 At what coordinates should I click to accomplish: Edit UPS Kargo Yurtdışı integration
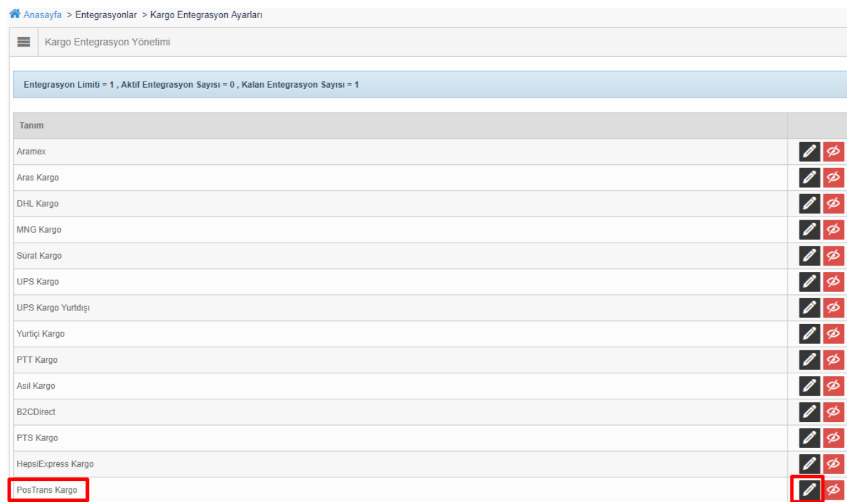click(809, 308)
